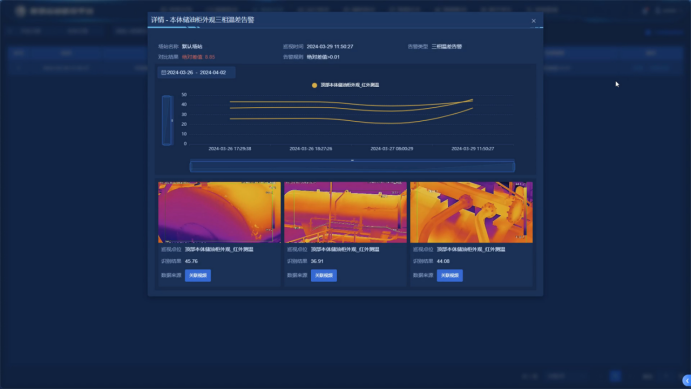Viewport: 692px width, 389px height.
Task: Click the highlighted page number in bottom pagination
Action: 616,376
